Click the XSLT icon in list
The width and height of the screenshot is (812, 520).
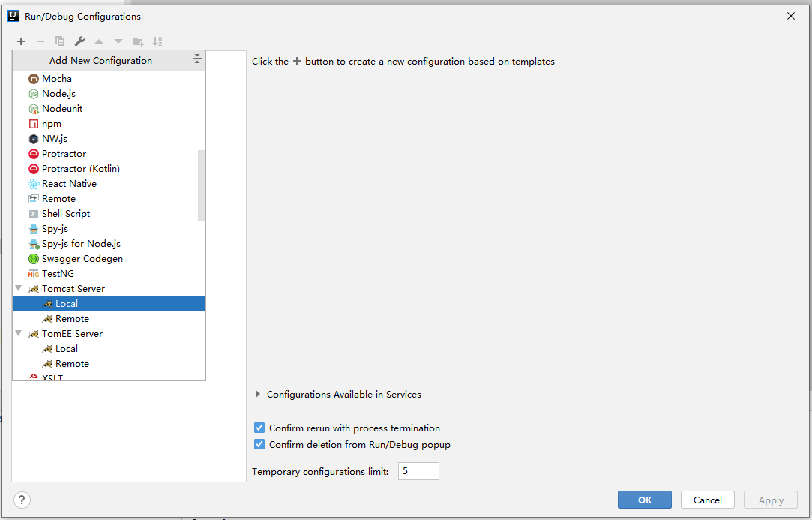pyautogui.click(x=34, y=377)
